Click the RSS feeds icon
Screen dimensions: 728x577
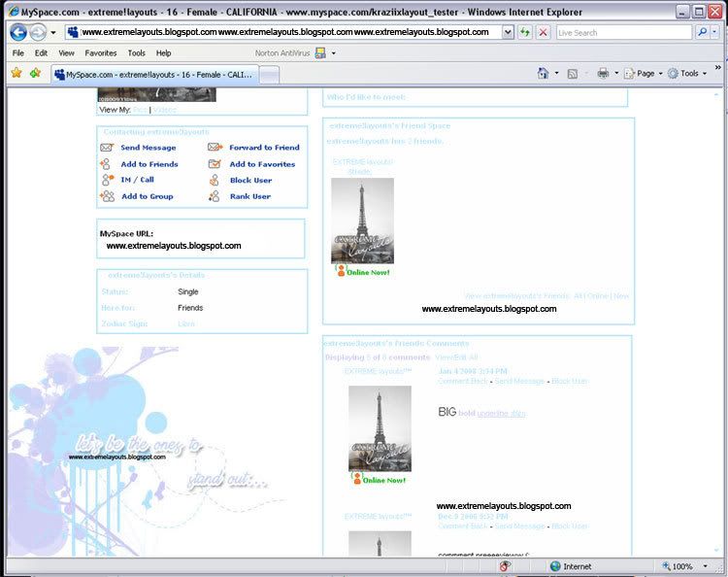573,74
